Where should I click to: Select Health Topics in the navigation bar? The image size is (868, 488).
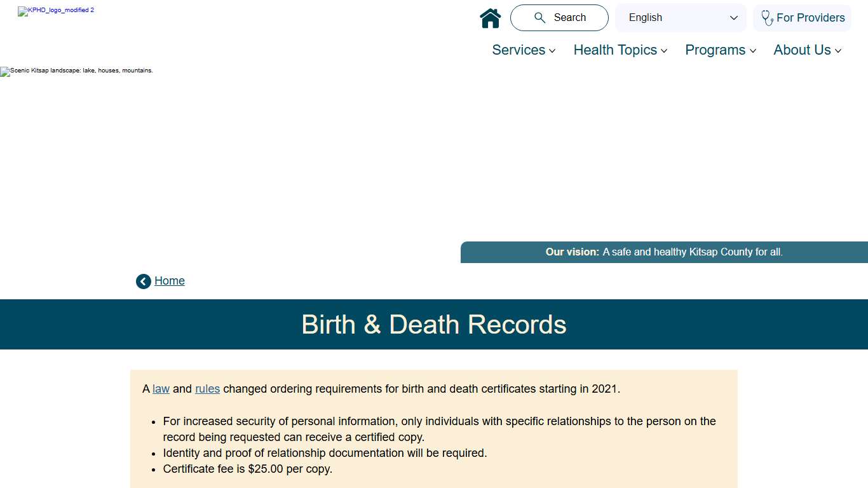pyautogui.click(x=615, y=50)
